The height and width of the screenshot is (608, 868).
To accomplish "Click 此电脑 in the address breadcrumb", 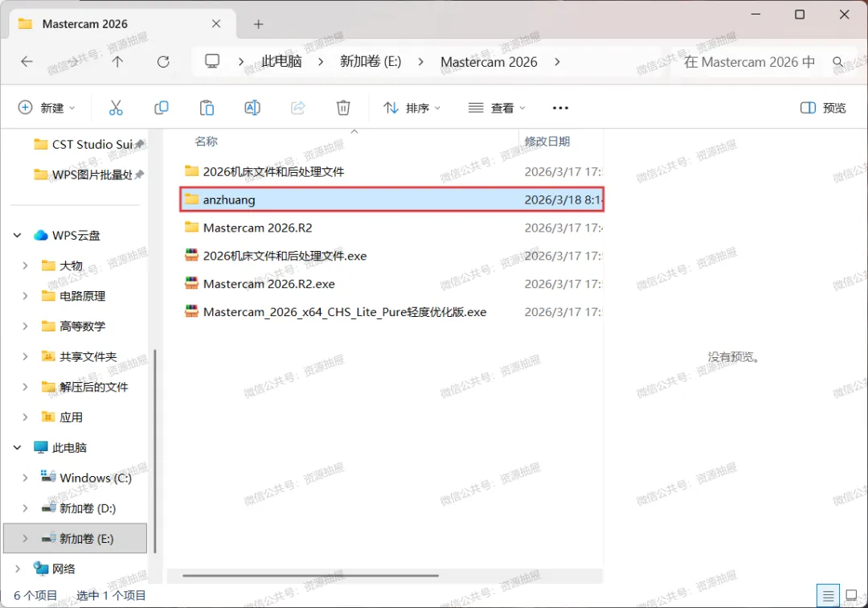I will (x=281, y=61).
